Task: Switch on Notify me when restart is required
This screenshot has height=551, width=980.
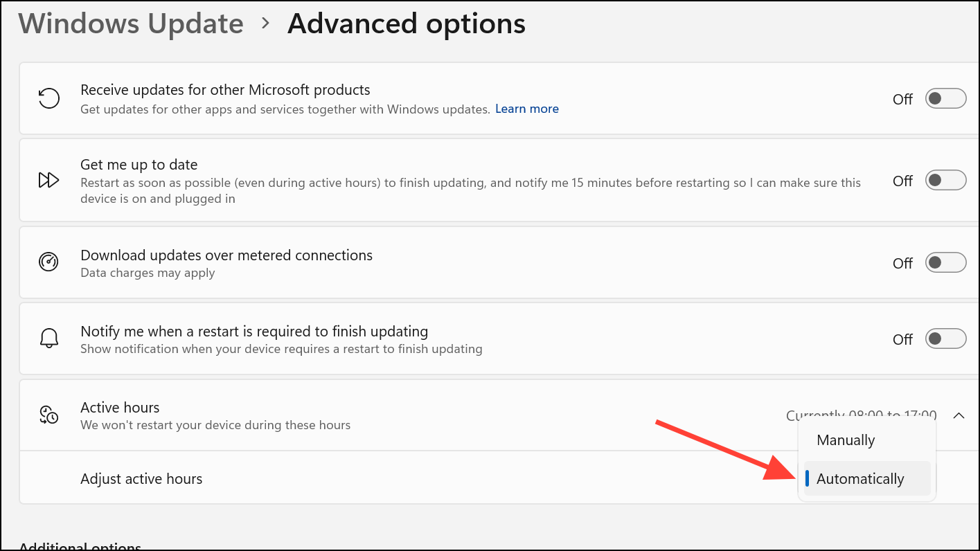Action: tap(945, 339)
